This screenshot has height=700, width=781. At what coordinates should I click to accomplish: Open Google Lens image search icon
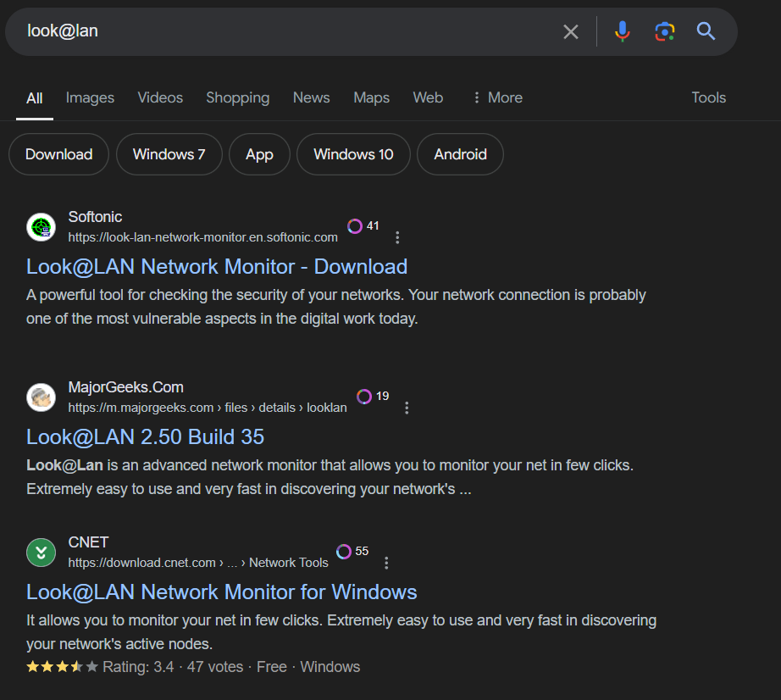point(665,31)
